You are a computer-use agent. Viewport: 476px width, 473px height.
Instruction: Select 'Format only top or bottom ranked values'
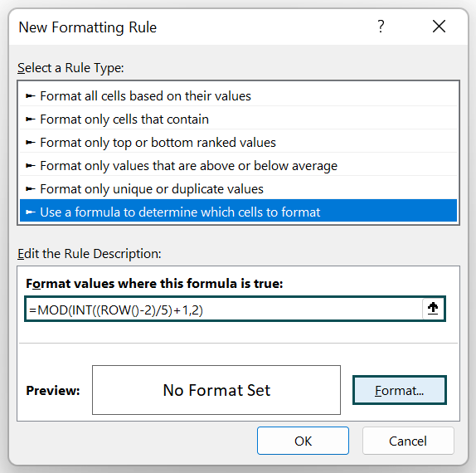238,143
